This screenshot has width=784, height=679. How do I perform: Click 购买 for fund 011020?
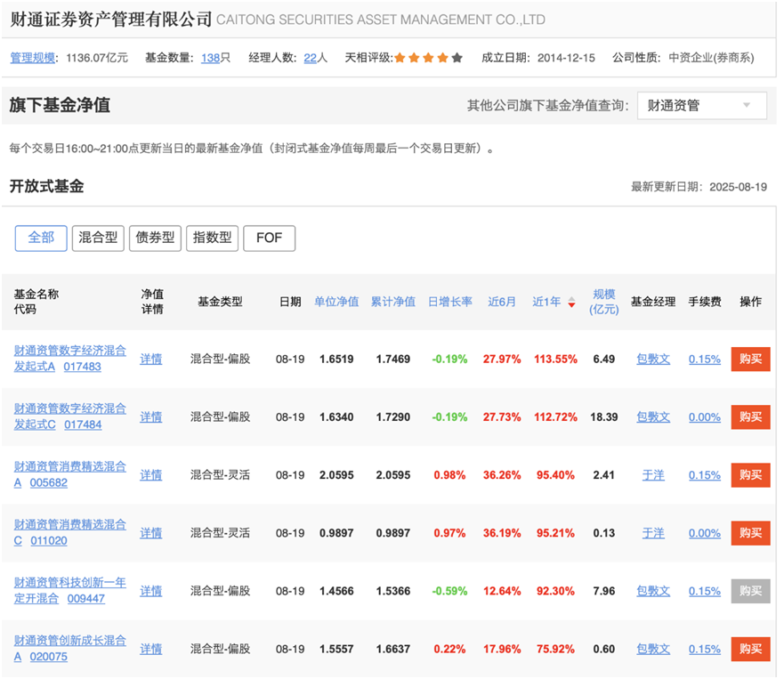[x=750, y=533]
